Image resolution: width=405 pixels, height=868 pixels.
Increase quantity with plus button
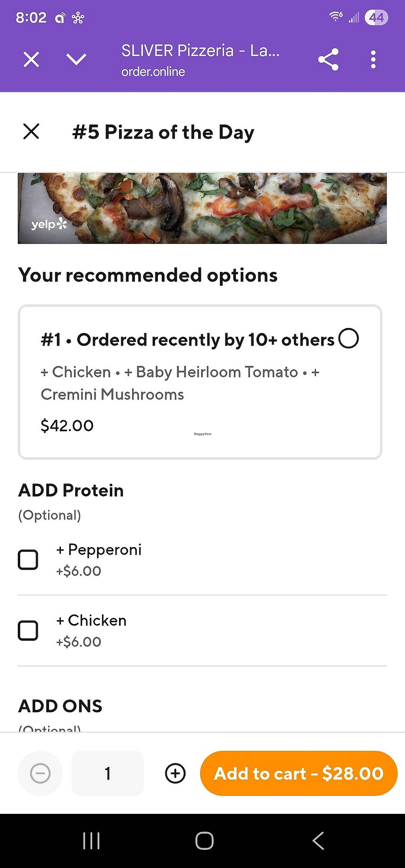(x=175, y=774)
